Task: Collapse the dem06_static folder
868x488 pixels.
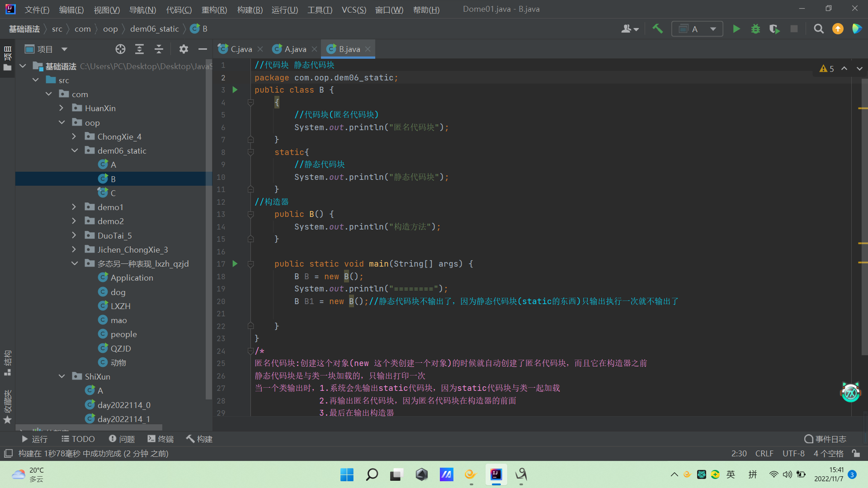Action: point(74,150)
